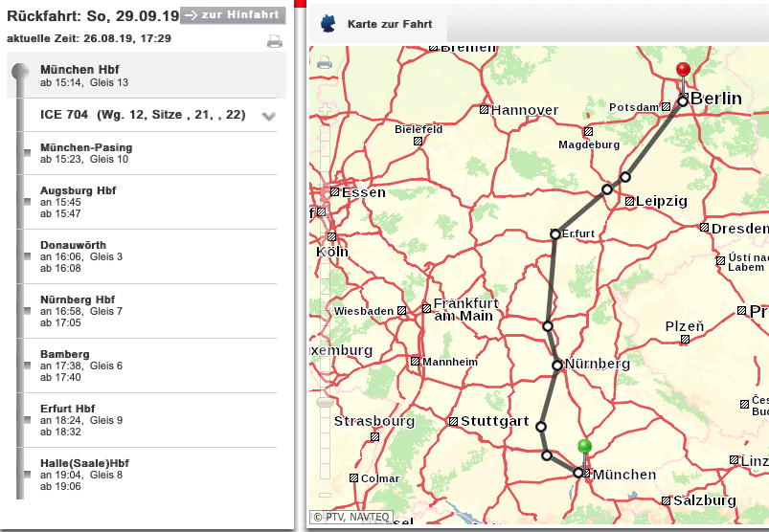Viewport: 769px width, 532px height.
Task: Click the PTV, NAVTEQ copyright notice
Action: [351, 517]
